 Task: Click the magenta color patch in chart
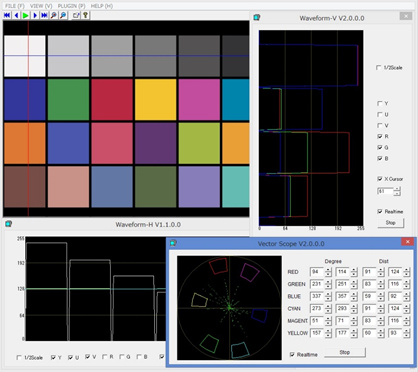pyautogui.click(x=199, y=99)
